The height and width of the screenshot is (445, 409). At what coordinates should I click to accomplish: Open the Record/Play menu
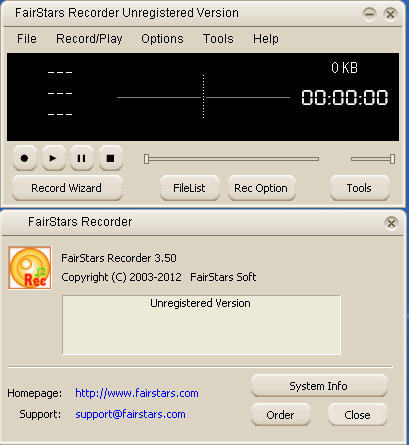[89, 39]
